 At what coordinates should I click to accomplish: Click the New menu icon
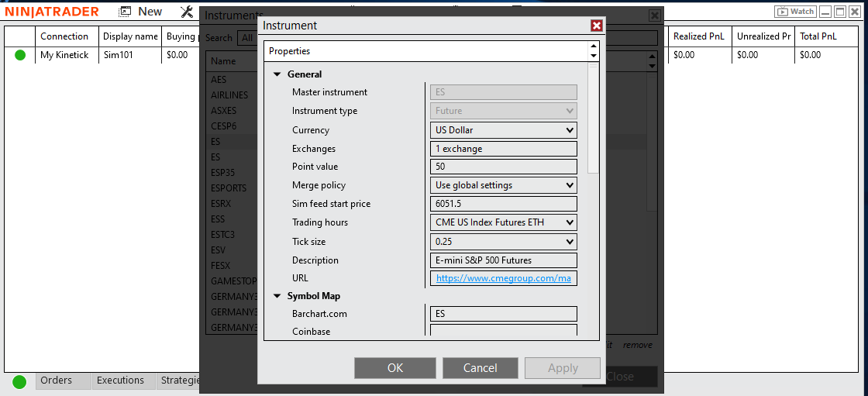coord(125,12)
